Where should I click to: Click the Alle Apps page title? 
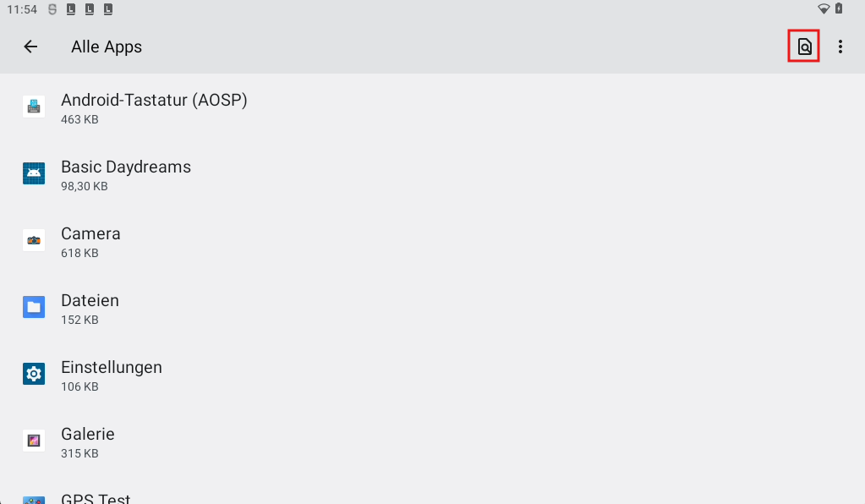tap(107, 47)
